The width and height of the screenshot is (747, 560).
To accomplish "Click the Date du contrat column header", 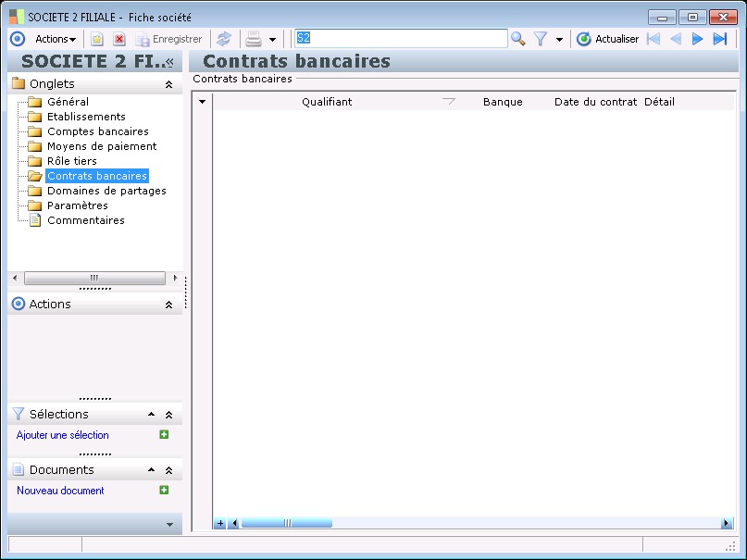I will tap(595, 102).
